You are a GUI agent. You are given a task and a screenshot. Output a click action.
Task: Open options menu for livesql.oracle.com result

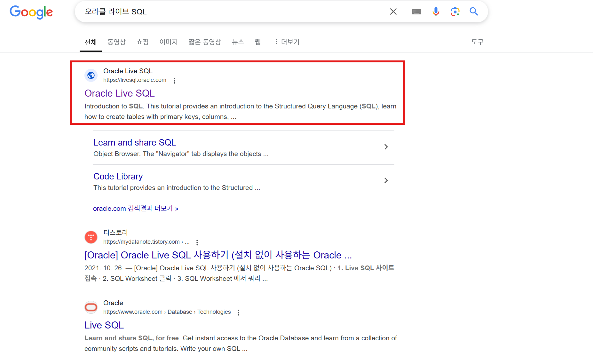(x=174, y=81)
